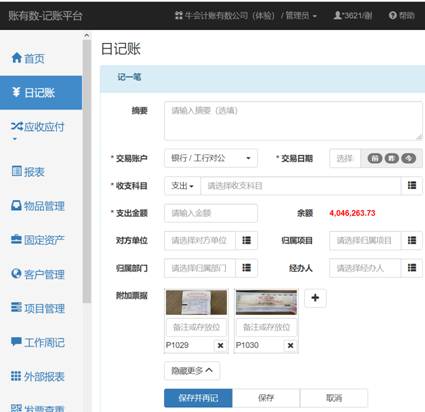Click the 交易日期 date input
425x412 pixels.
pos(345,158)
